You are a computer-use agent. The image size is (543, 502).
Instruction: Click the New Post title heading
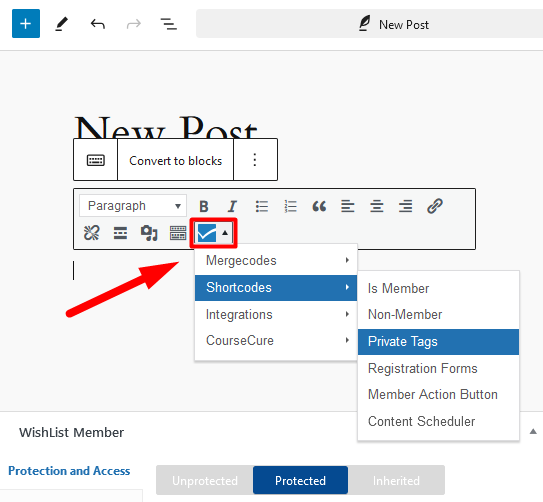[166, 128]
